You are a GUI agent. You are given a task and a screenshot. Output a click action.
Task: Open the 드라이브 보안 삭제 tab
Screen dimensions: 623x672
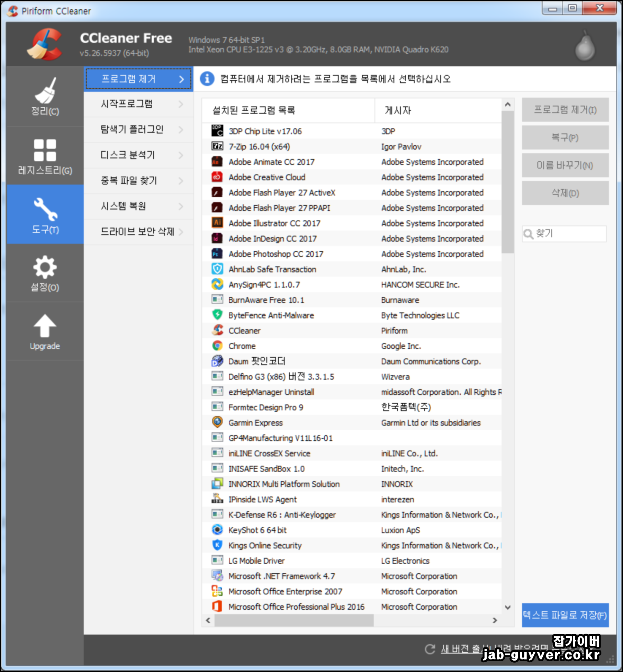138,232
